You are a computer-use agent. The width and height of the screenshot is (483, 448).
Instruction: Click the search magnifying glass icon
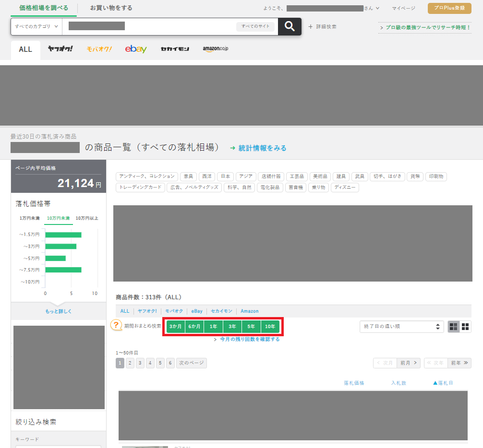click(x=289, y=26)
